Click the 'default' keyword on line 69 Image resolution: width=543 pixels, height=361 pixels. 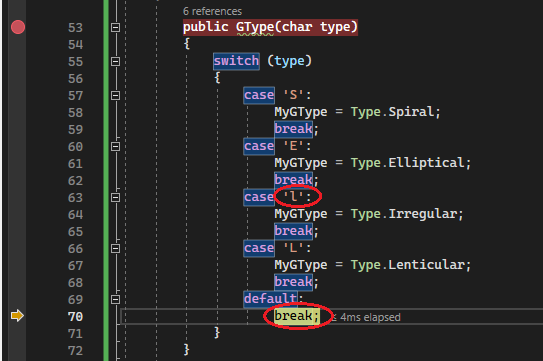click(270, 299)
